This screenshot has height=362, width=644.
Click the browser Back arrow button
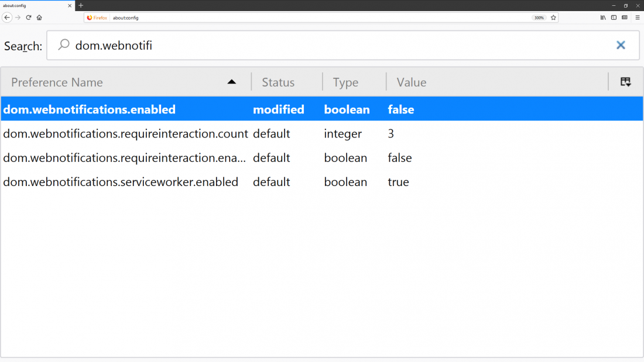[x=7, y=18]
